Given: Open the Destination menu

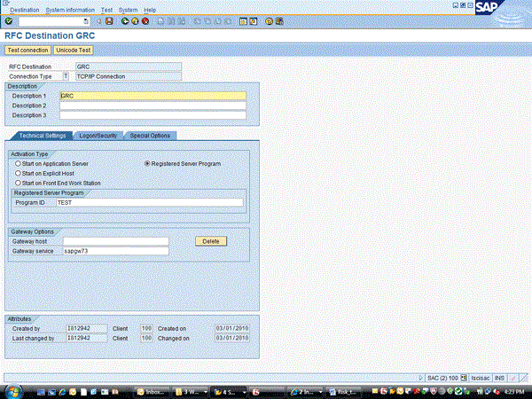Looking at the screenshot, I should coord(24,9).
